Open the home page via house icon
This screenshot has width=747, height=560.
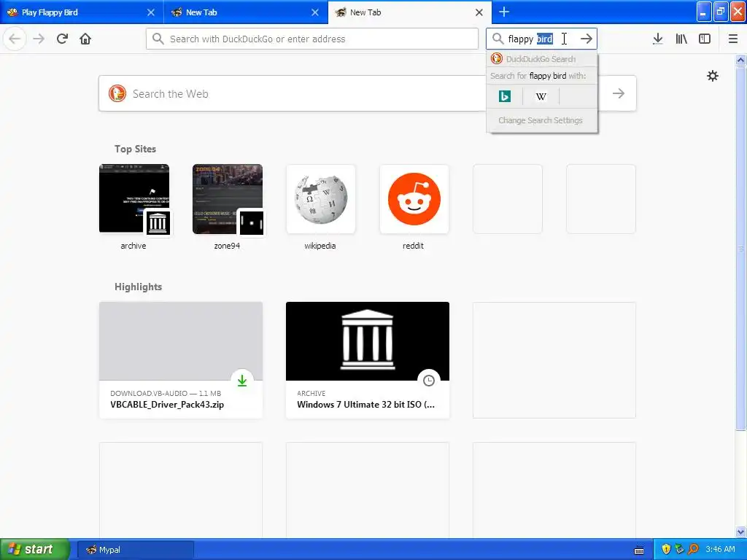pyautogui.click(x=85, y=39)
